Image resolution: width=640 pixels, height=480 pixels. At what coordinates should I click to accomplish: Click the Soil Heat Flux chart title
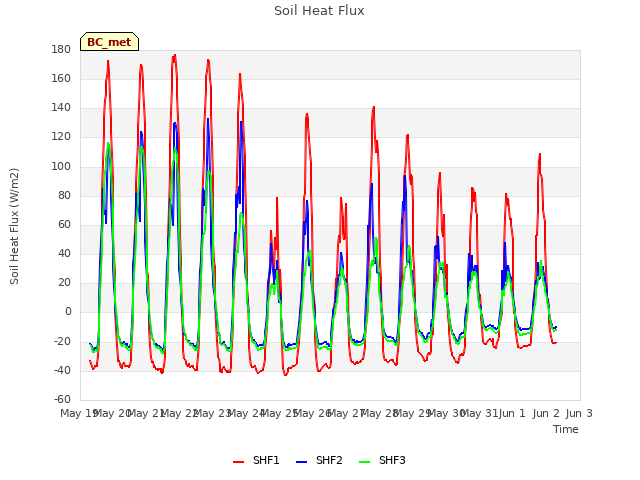tap(319, 11)
